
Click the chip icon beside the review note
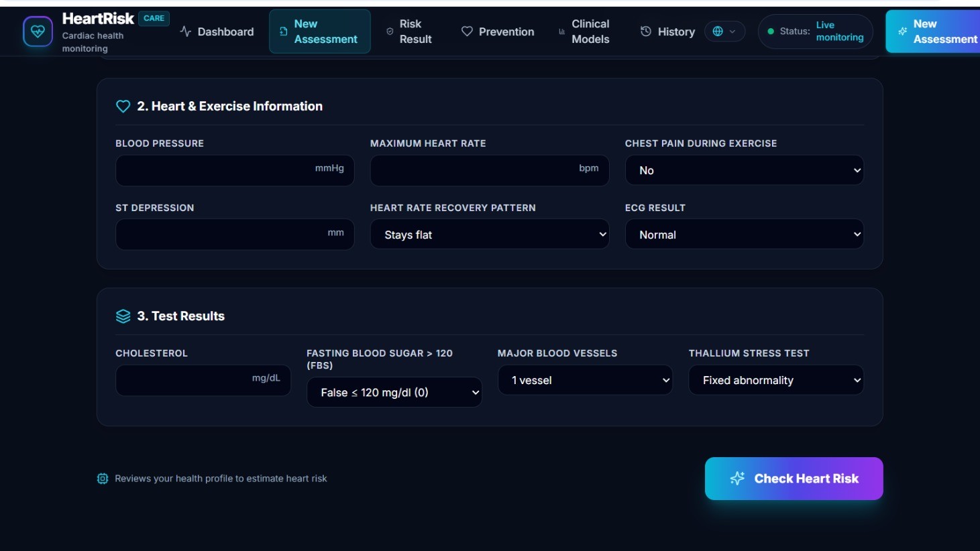[x=103, y=479]
